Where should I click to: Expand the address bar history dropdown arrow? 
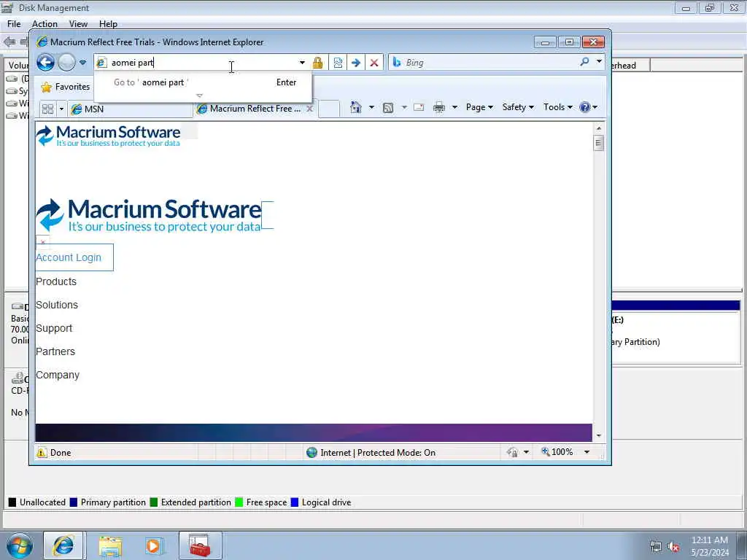tap(302, 63)
